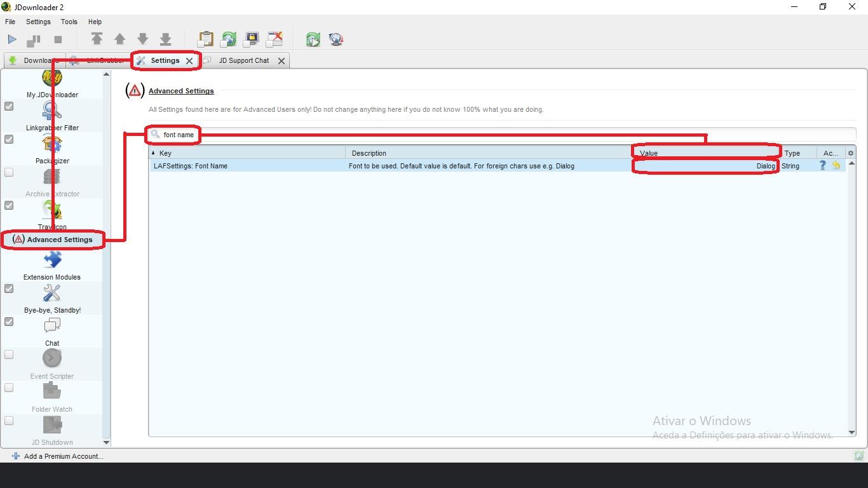This screenshot has width=868, height=488.
Task: Move selection to top of list icon
Action: pos(97,39)
